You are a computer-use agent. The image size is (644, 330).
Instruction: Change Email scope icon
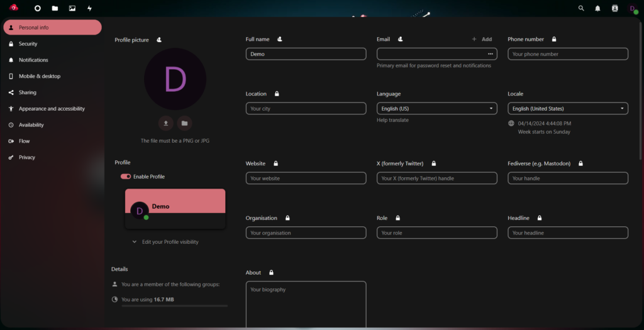(400, 39)
